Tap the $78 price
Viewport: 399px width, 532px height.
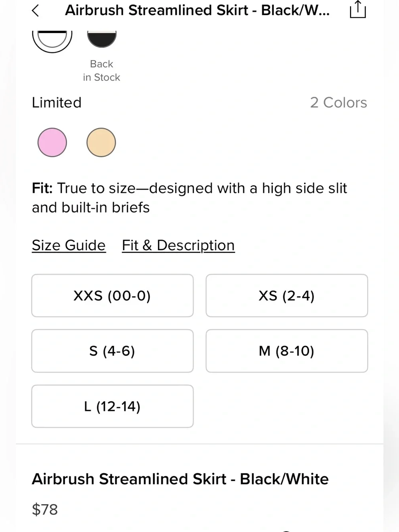tap(45, 510)
